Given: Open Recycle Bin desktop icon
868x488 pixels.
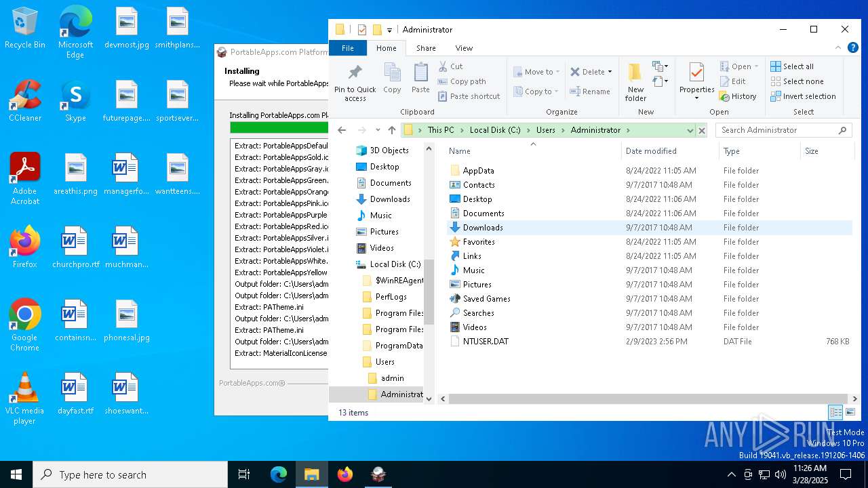Looking at the screenshot, I should click(x=25, y=28).
